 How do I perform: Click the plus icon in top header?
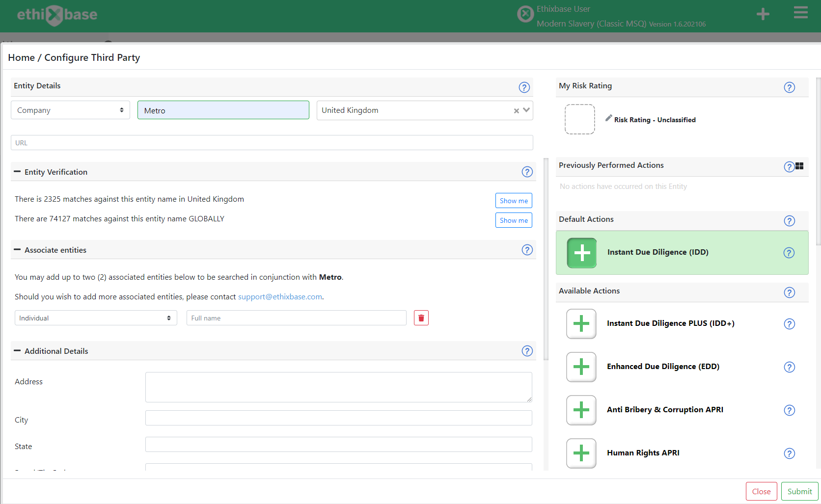(763, 14)
